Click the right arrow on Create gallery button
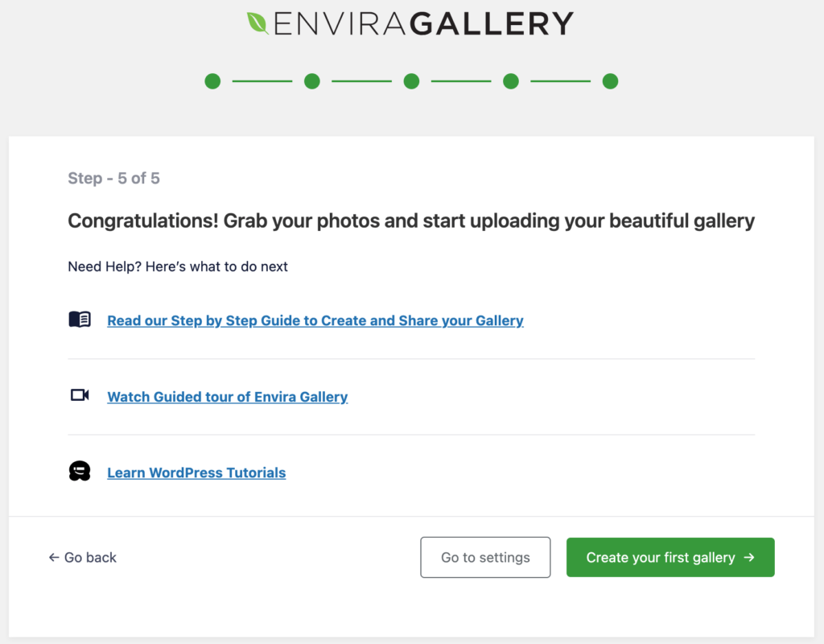 point(749,557)
